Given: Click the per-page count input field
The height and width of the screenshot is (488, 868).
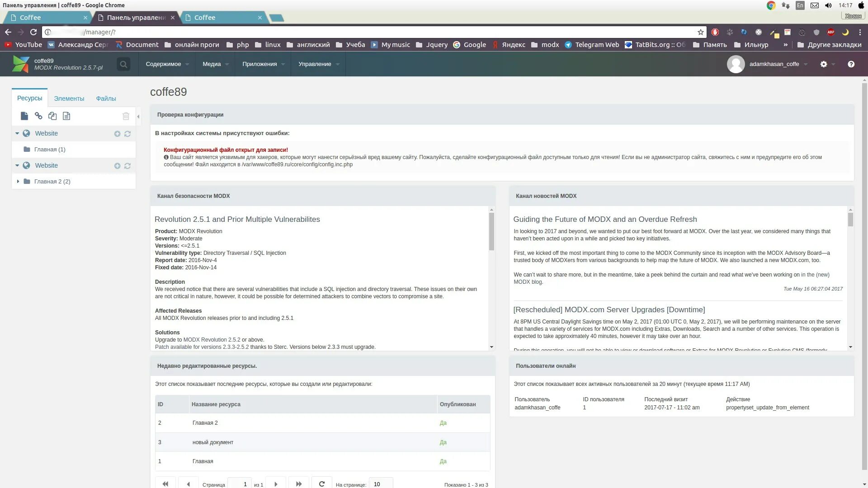Looking at the screenshot, I should [x=380, y=484].
